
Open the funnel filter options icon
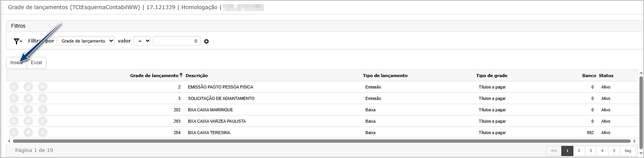(x=17, y=41)
